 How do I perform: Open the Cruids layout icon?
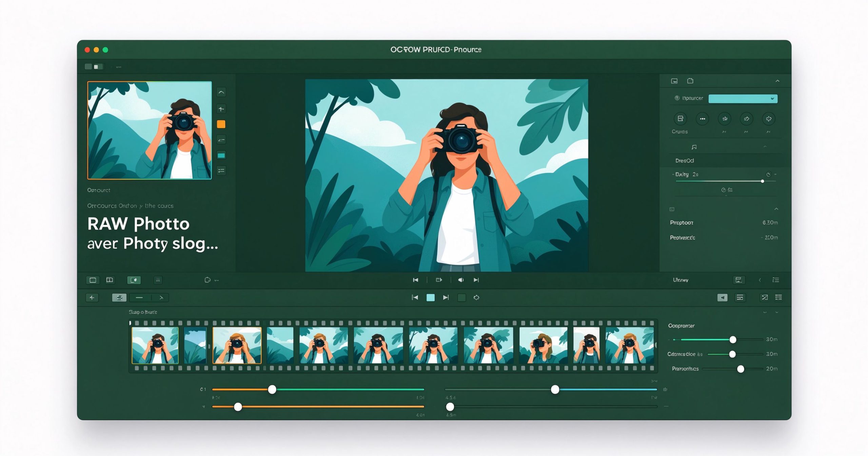pyautogui.click(x=680, y=118)
